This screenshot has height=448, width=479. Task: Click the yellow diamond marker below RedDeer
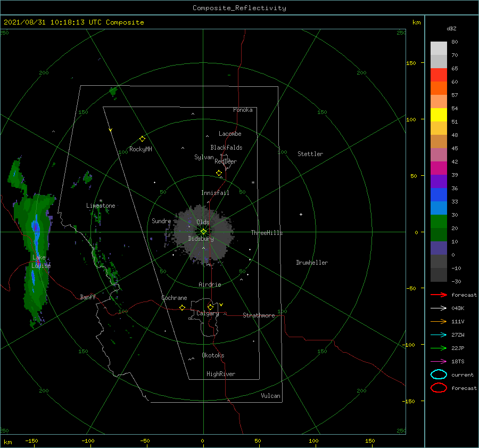pos(219,173)
